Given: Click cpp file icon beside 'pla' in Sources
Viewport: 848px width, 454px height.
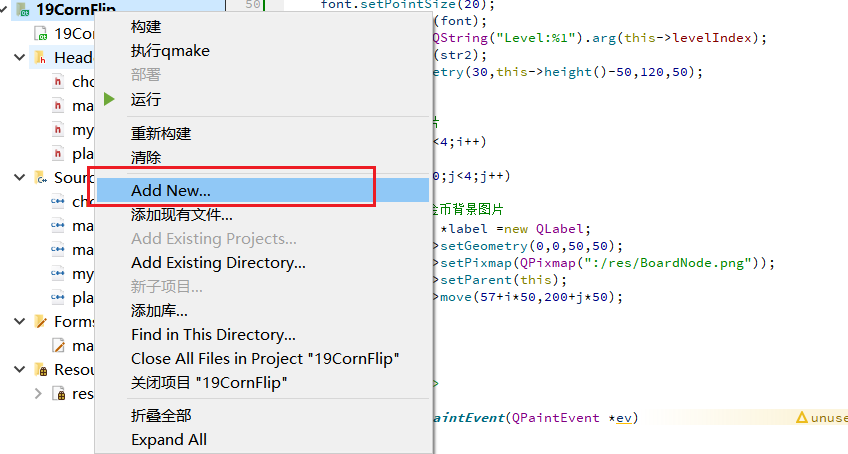Looking at the screenshot, I should [58, 297].
